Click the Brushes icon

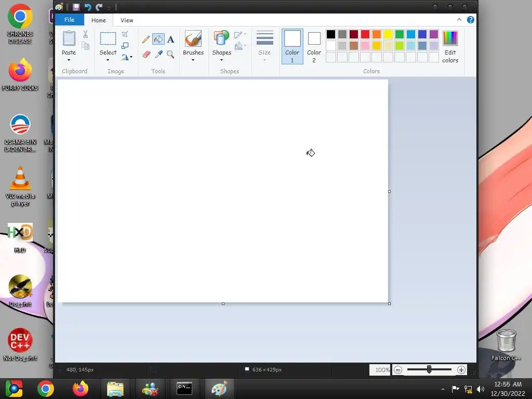(x=193, y=38)
